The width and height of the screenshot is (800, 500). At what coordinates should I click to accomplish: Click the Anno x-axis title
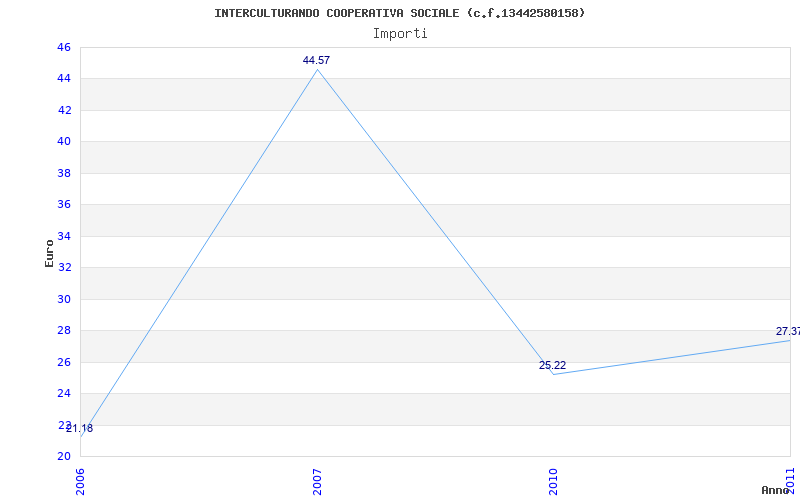coord(776,490)
